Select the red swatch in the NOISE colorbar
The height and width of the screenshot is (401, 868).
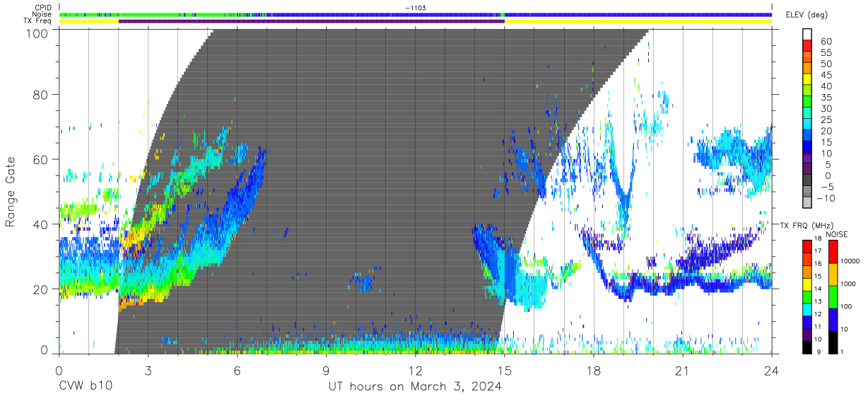pos(834,252)
